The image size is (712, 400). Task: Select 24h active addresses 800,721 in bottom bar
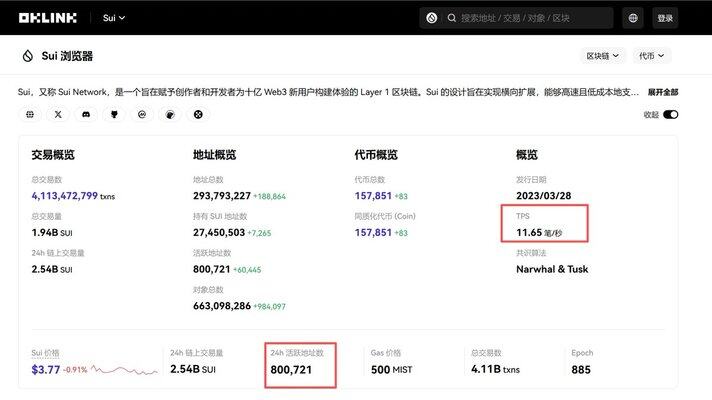pos(291,370)
